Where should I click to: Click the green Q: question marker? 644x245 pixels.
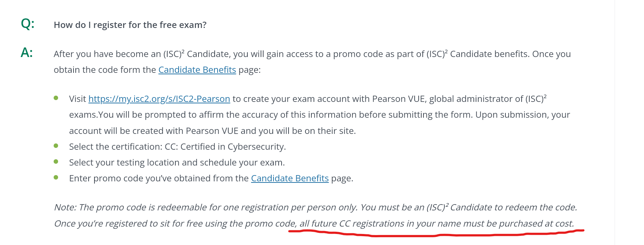[x=28, y=24]
